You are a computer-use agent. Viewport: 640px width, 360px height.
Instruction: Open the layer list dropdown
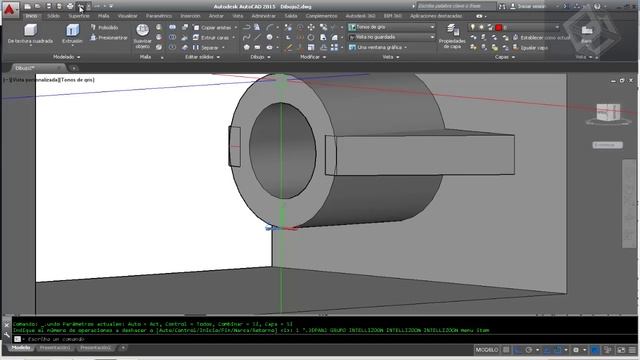[x=557, y=27]
